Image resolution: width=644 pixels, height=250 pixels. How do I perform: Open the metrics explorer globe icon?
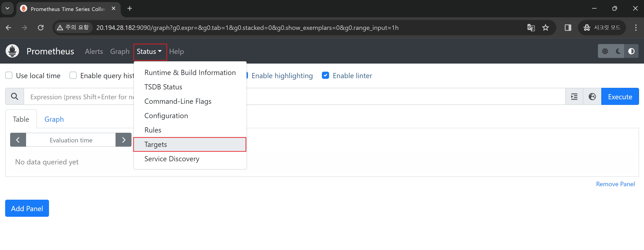pyautogui.click(x=592, y=97)
